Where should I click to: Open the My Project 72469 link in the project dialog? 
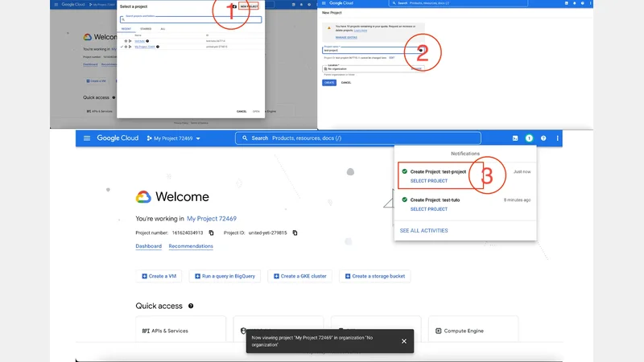145,47
